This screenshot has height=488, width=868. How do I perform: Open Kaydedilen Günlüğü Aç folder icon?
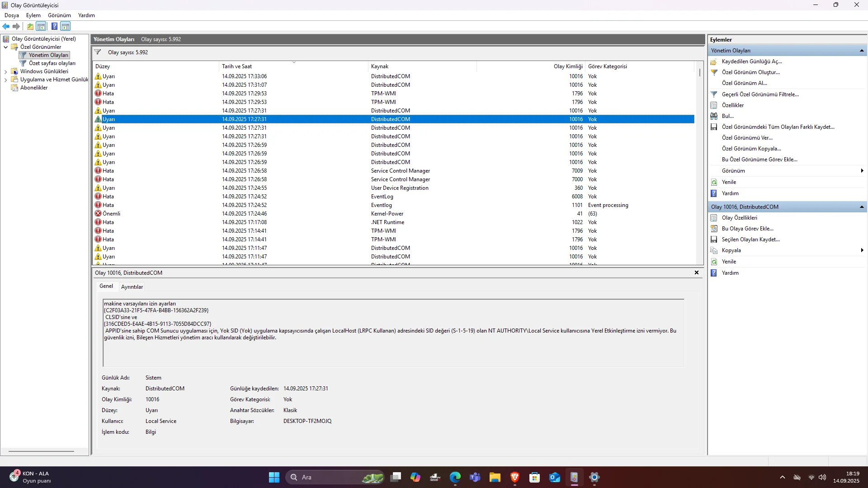tap(714, 61)
